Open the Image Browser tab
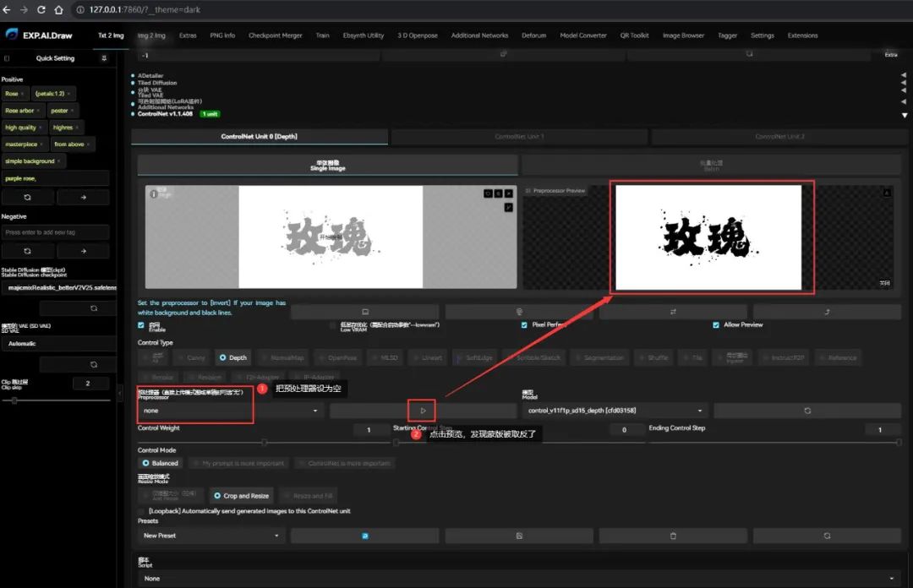The image size is (913, 588). pyautogui.click(x=683, y=35)
